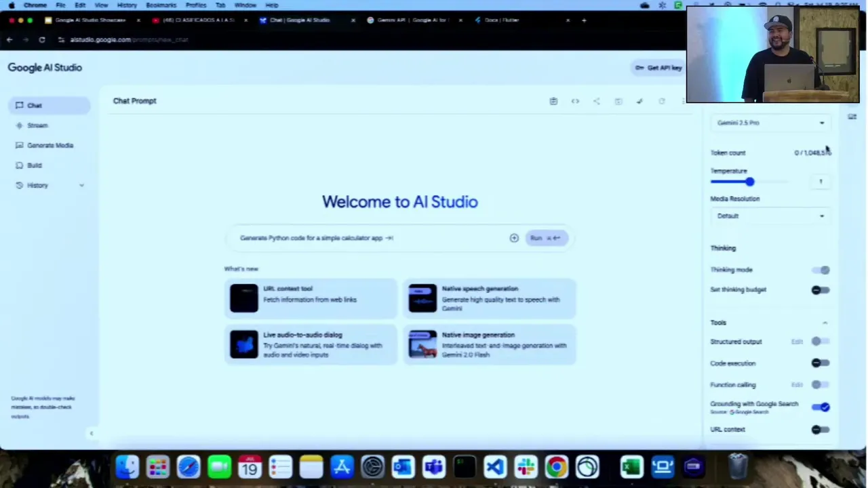Click the key icon in Get API key

[639, 68]
